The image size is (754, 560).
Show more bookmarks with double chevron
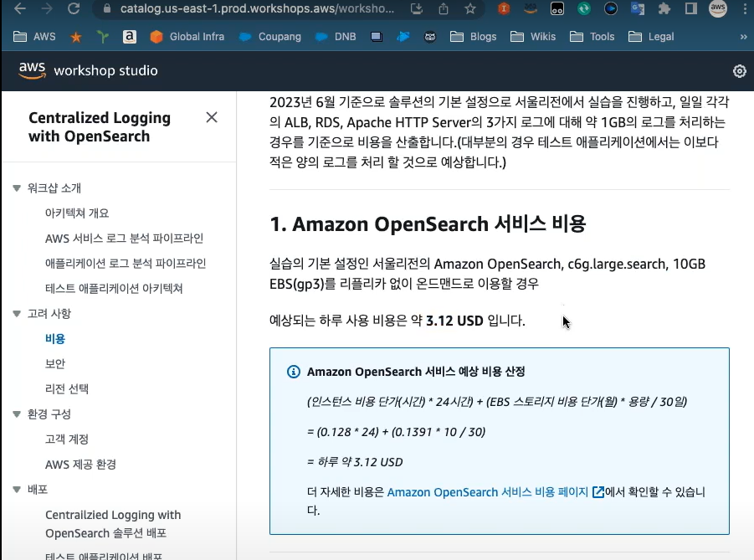pos(743,37)
